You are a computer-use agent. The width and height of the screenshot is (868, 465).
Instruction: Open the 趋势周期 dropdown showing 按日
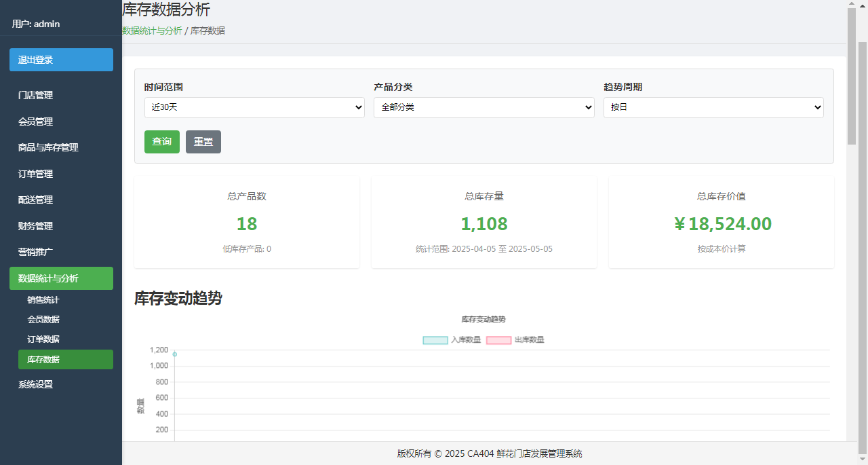tap(713, 107)
